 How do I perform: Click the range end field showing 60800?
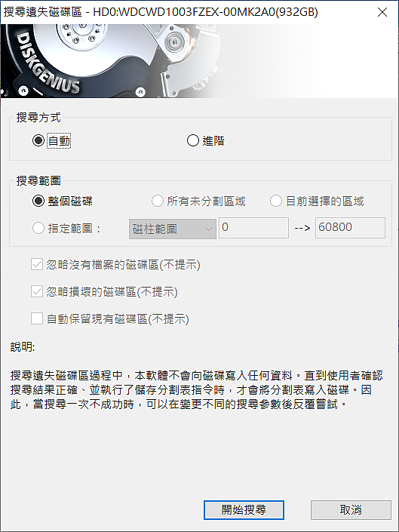tap(350, 228)
